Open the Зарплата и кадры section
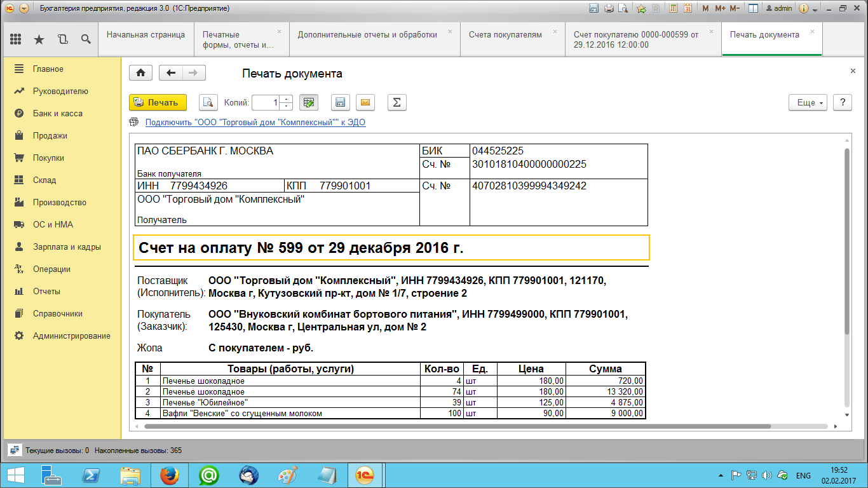The height and width of the screenshot is (488, 868). pos(62,247)
